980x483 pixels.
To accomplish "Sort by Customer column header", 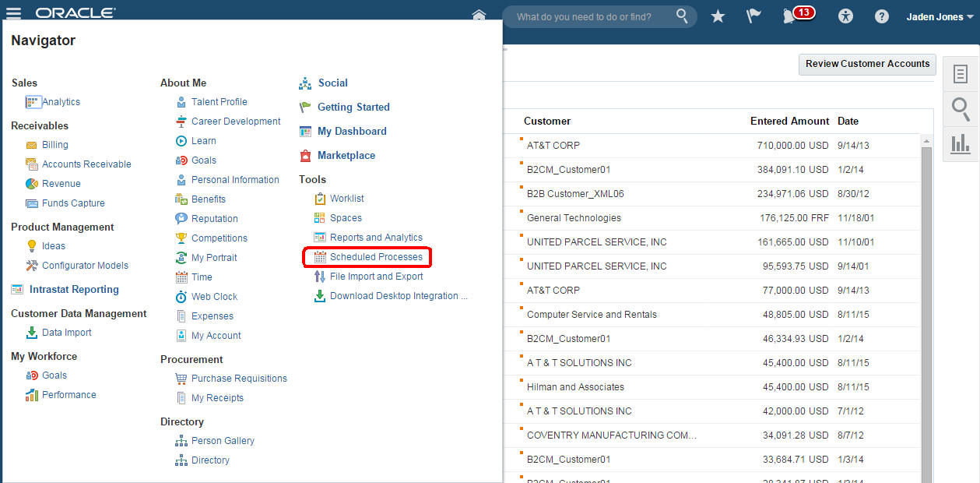I will [547, 122].
